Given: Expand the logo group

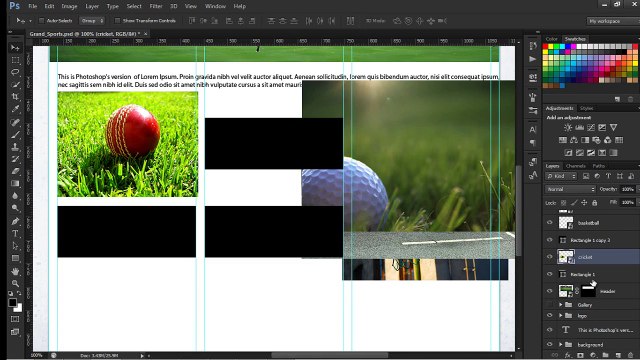Looking at the screenshot, I should [561, 316].
